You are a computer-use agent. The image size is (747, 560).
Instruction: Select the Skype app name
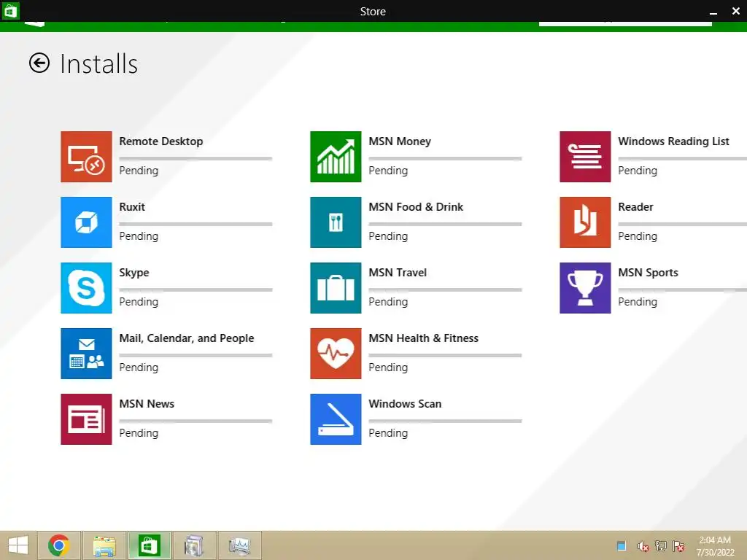(x=134, y=273)
